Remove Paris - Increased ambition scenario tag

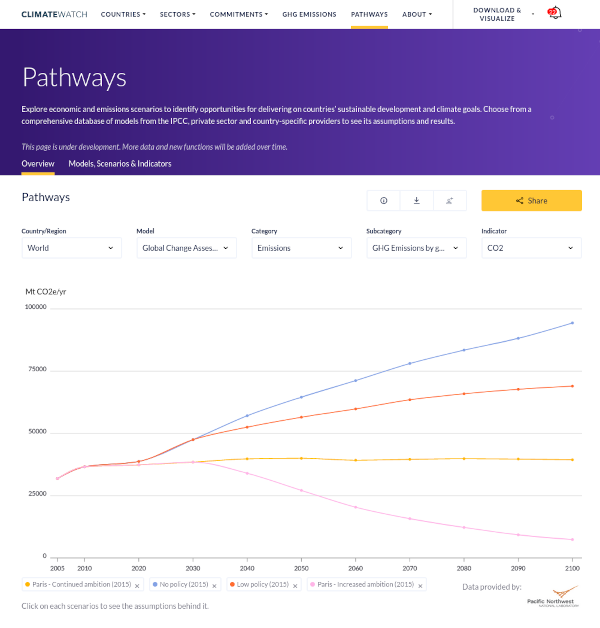pyautogui.click(x=420, y=586)
